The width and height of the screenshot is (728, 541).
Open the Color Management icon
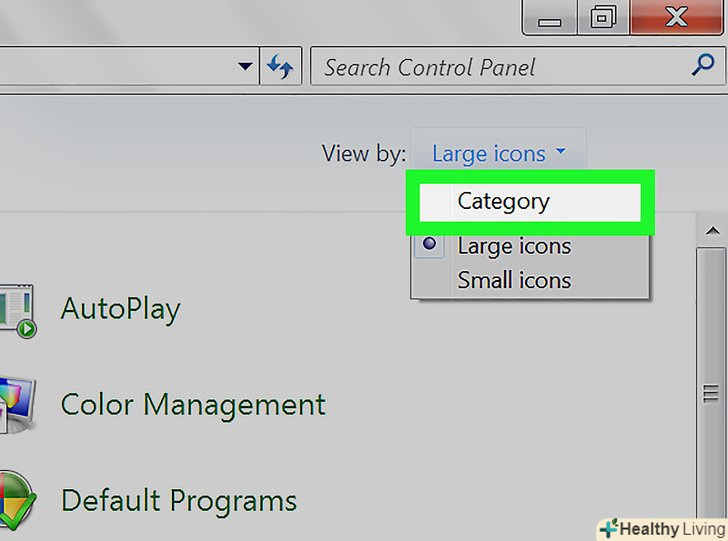17,404
